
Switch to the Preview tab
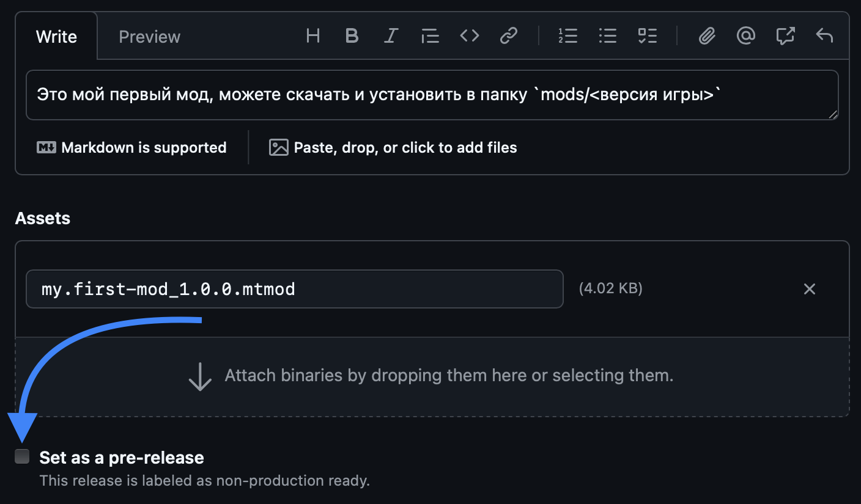pyautogui.click(x=149, y=36)
